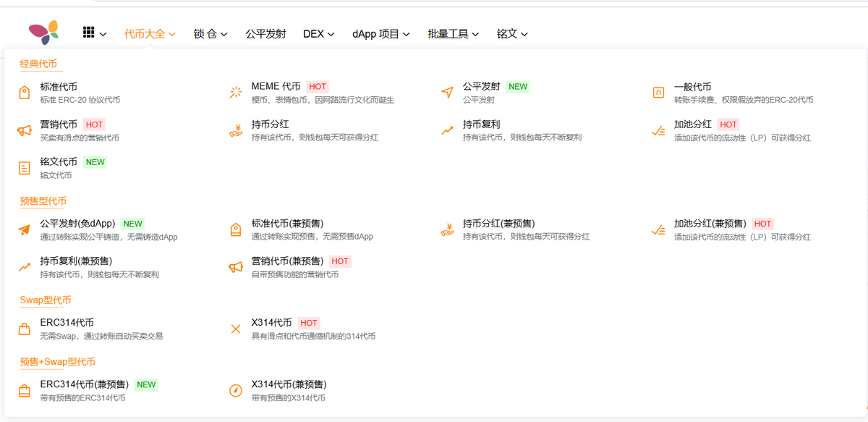
Task: Click the 持币复利(兼预售) trend icon
Action: 25,267
